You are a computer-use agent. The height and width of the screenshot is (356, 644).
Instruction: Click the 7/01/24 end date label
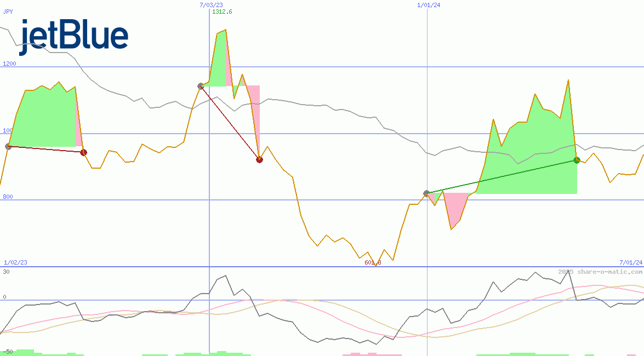click(630, 263)
